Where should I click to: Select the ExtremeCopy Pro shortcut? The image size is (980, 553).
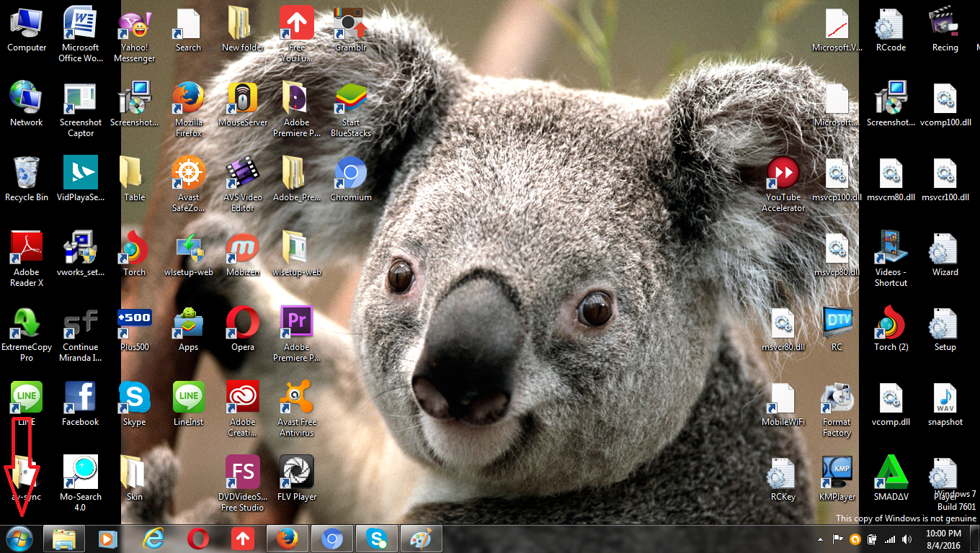(27, 334)
